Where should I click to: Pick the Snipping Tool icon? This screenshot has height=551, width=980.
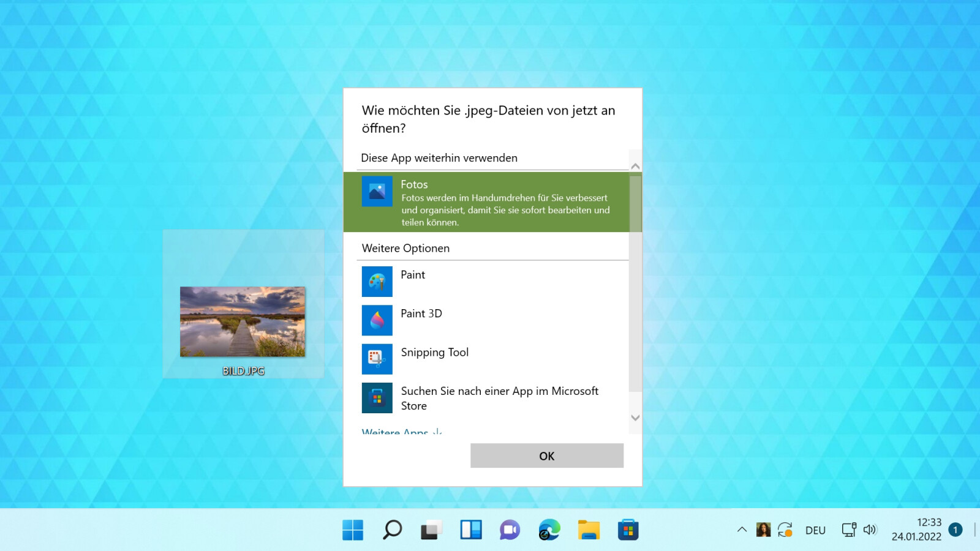click(x=377, y=359)
